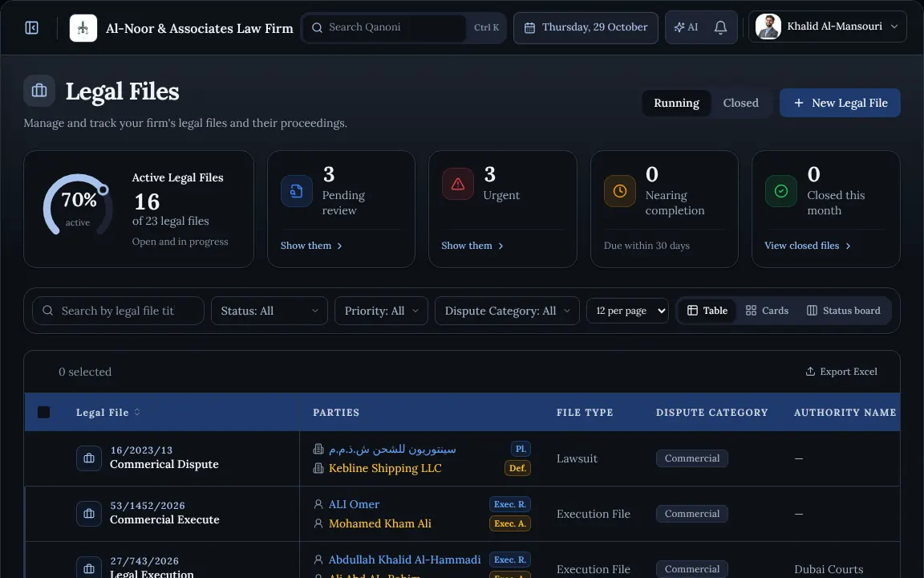924x578 pixels.
Task: Click Export Excel
Action: [x=841, y=372]
